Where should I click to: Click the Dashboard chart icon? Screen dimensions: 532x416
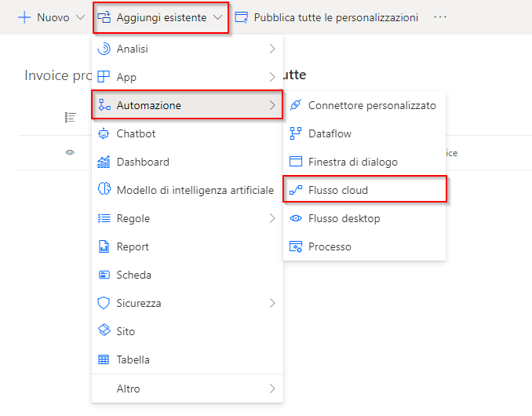pos(104,162)
